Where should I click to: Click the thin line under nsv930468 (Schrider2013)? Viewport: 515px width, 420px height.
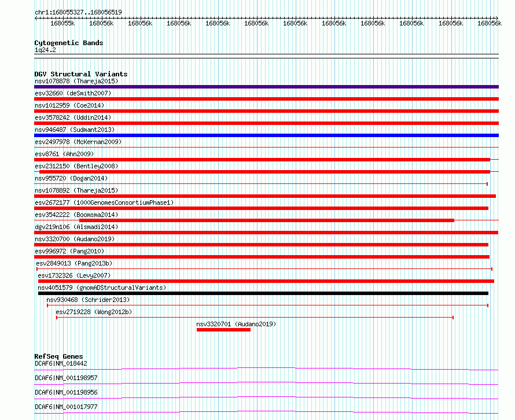[268, 305]
